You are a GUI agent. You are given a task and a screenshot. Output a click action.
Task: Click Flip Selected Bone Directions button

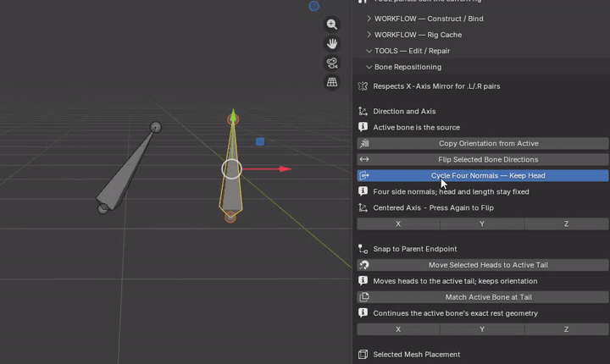[x=483, y=159]
